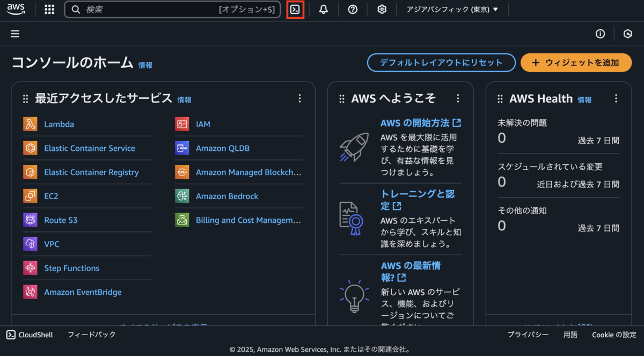Click the プライバシー footer link
This screenshot has height=356, width=644.
point(528,335)
